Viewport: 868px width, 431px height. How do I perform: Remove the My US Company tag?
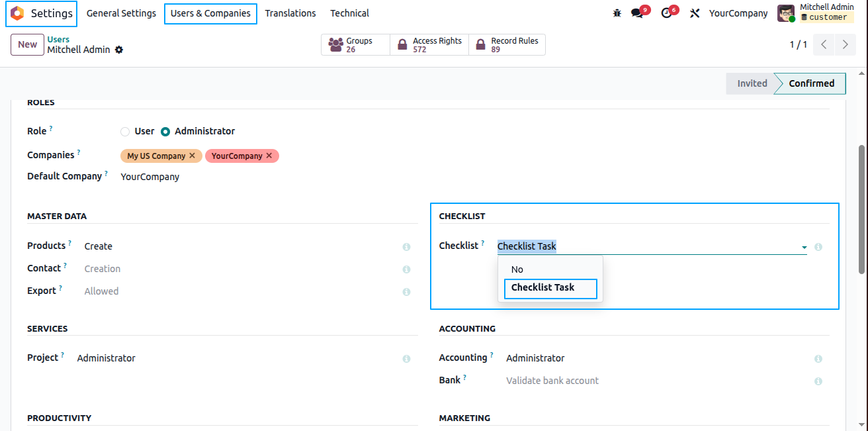192,156
